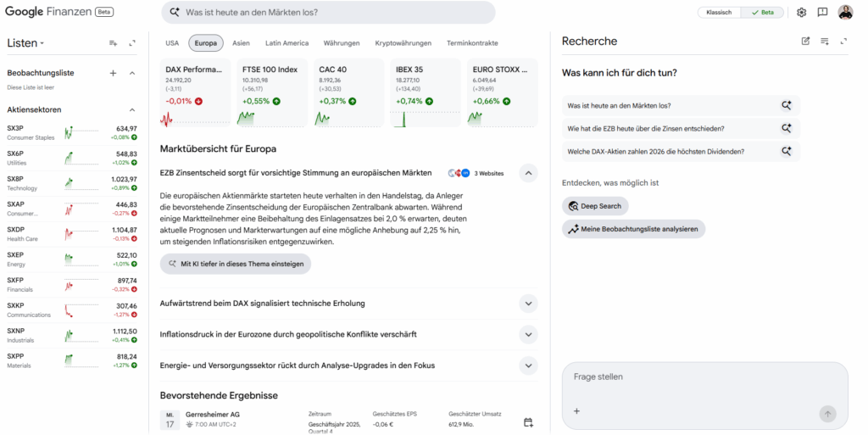Select the EZB Zinsen question suggestion
This screenshot has height=435, width=868.
tap(681, 128)
